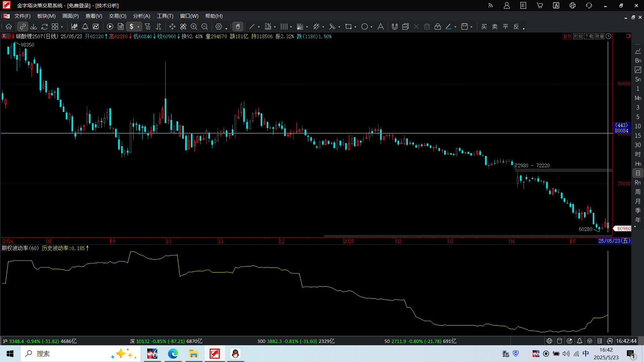Screen dimensions: 644x362
Task: Open the multi-window grid layout icon
Action: tap(55, 26)
